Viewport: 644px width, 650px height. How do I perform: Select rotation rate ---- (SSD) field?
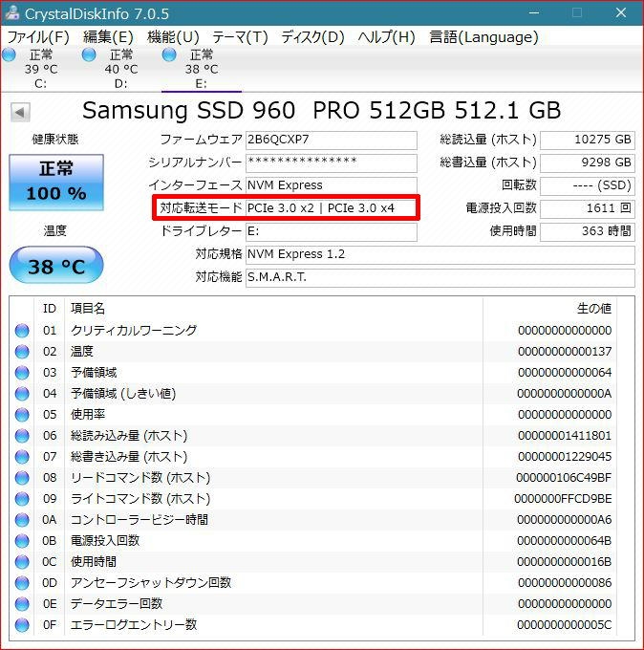tap(588, 185)
